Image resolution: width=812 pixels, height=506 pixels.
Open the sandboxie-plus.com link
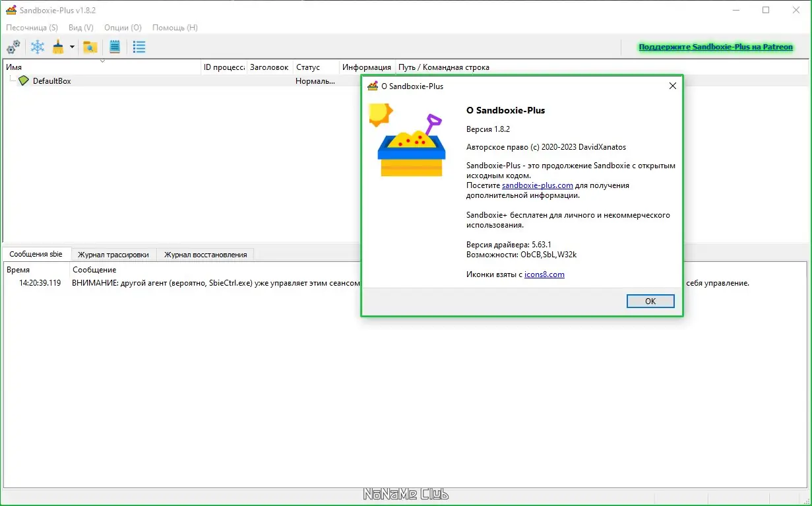click(x=537, y=185)
